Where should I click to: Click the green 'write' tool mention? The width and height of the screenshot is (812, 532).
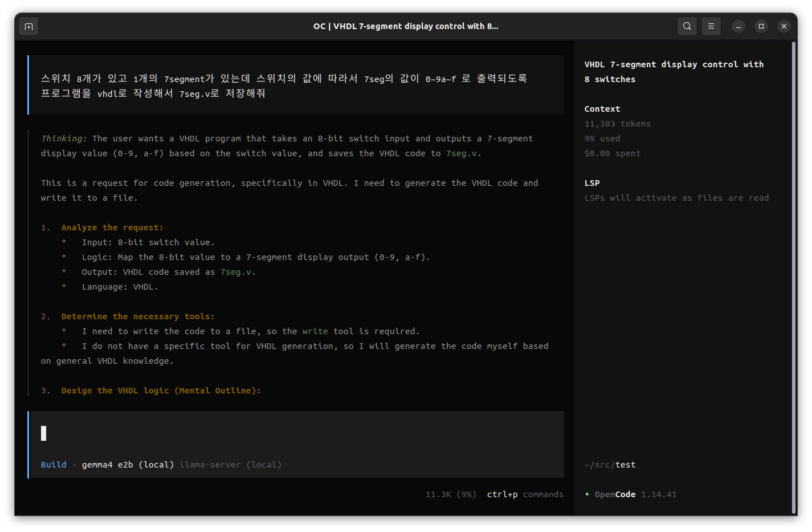tap(315, 331)
